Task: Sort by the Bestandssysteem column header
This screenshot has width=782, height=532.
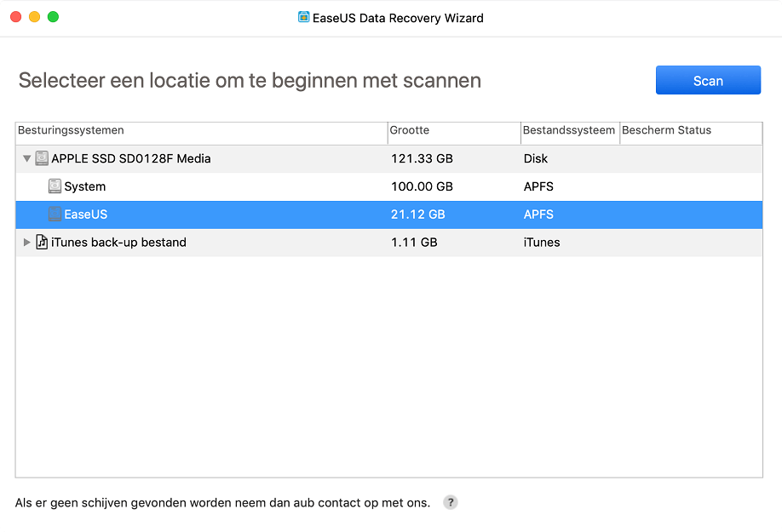Action: coord(570,133)
